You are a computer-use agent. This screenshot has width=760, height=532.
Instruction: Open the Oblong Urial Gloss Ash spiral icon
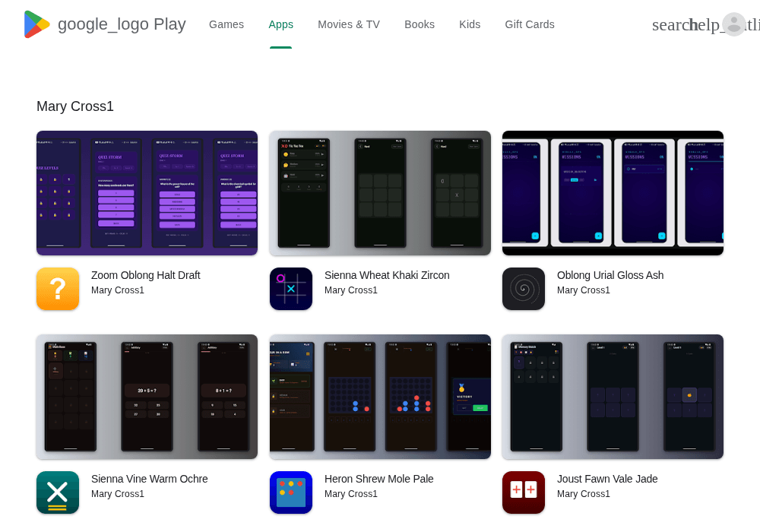524,289
